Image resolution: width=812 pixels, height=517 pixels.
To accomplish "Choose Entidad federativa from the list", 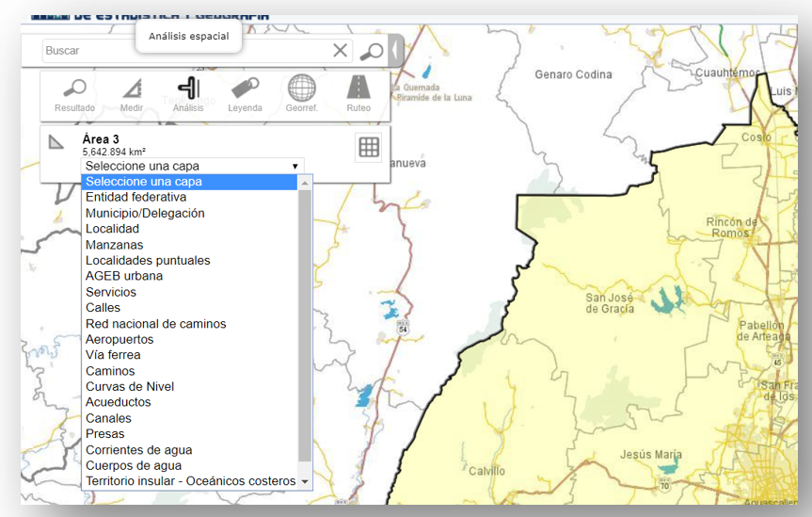I will click(x=135, y=198).
